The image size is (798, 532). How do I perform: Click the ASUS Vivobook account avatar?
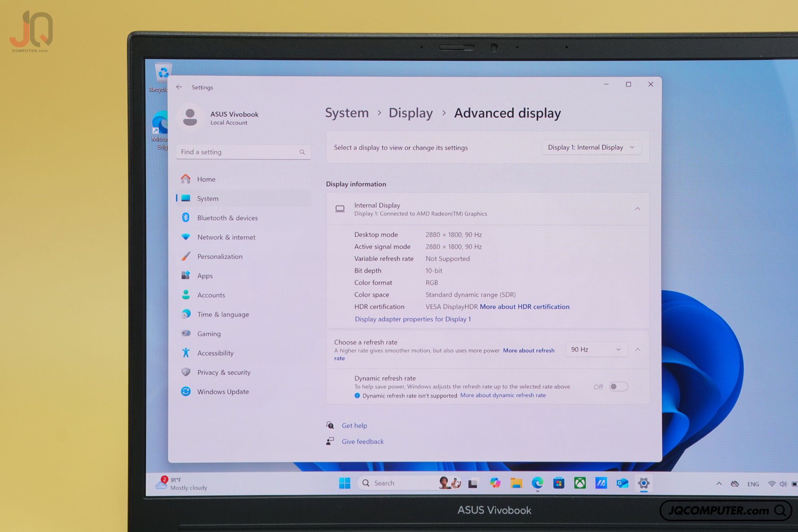190,117
